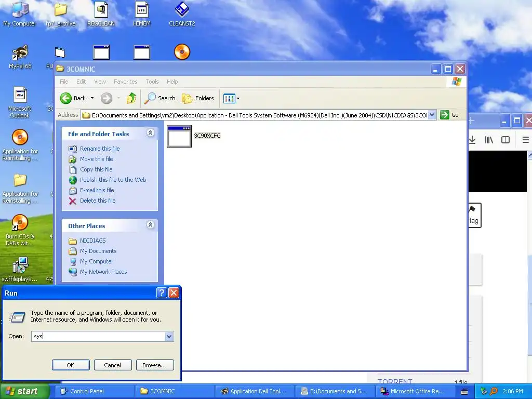This screenshot has height=399, width=532.
Task: Go up one folder level
Action: pos(131,98)
